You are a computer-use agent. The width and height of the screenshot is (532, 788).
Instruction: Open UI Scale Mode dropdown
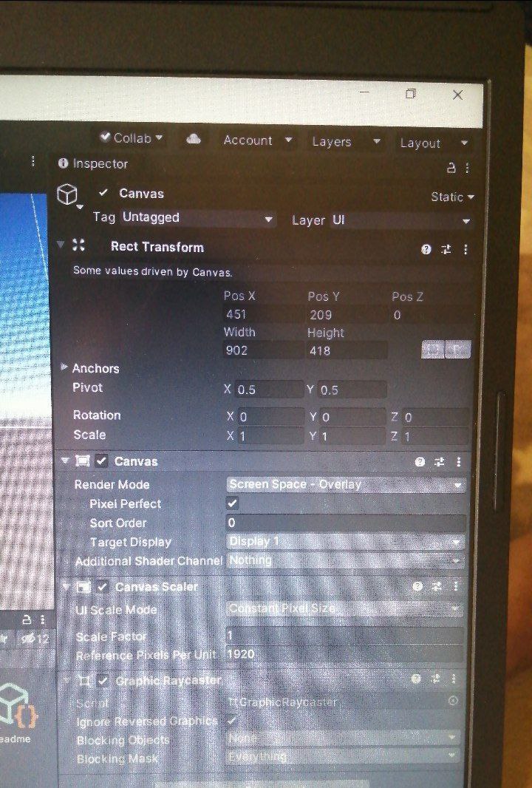[x=344, y=609]
